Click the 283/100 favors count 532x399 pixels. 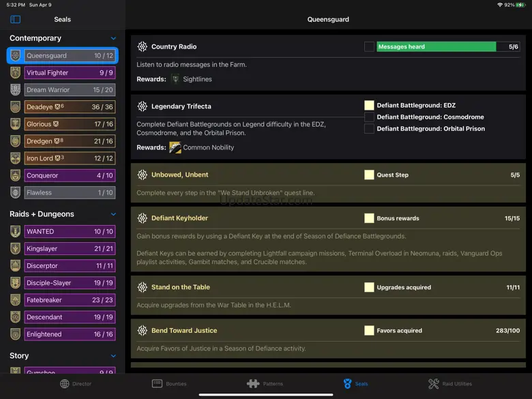coord(507,331)
